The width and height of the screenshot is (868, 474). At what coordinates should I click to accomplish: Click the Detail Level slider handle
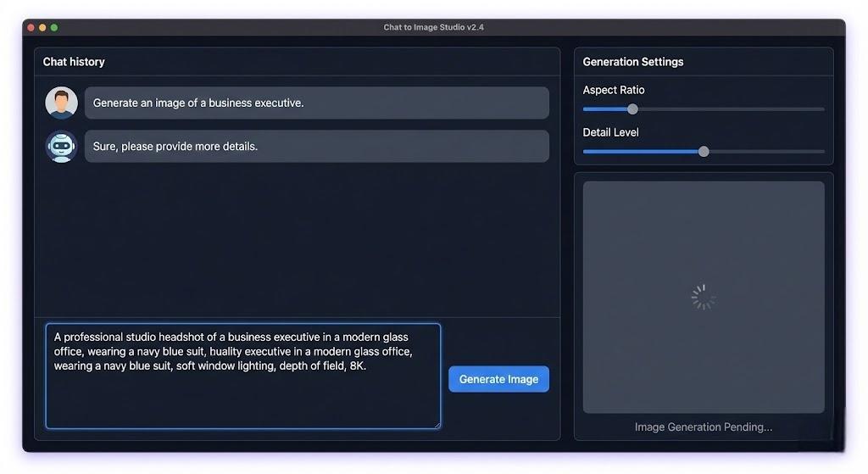click(704, 151)
